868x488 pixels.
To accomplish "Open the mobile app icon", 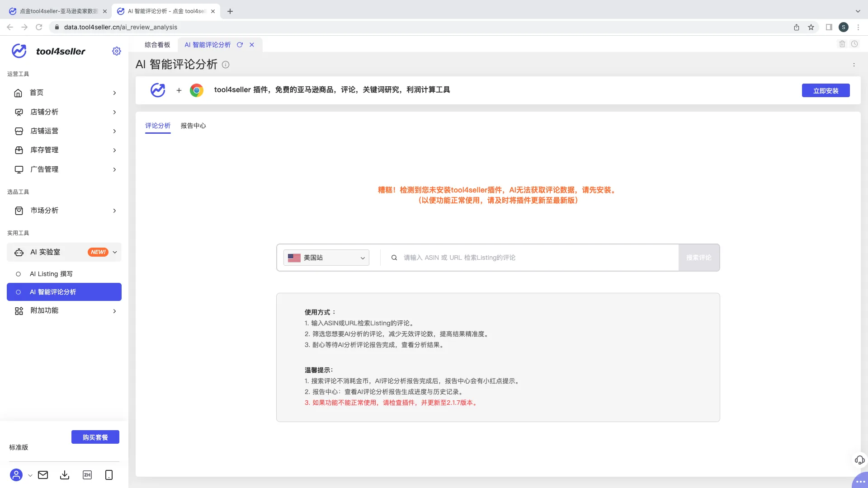I will [x=109, y=475].
